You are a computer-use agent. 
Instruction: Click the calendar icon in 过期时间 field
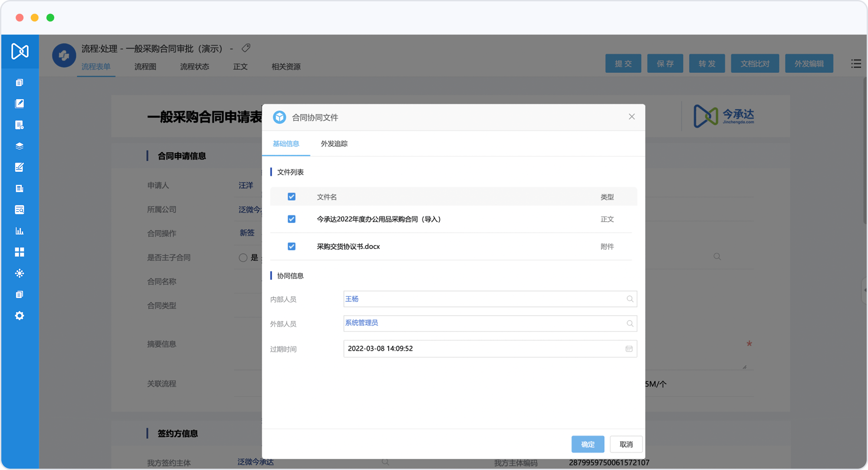[x=629, y=349]
